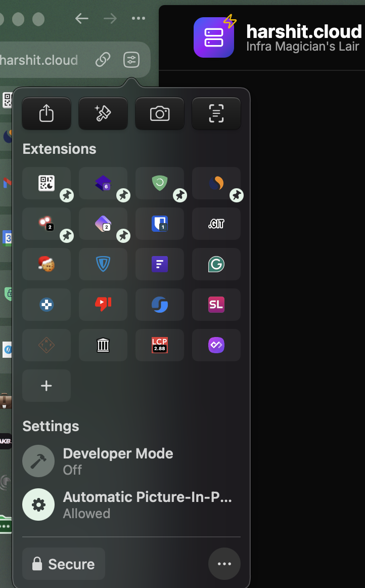
Task: Open the red thumbs-down YouTube dislike extension
Action: (x=103, y=305)
